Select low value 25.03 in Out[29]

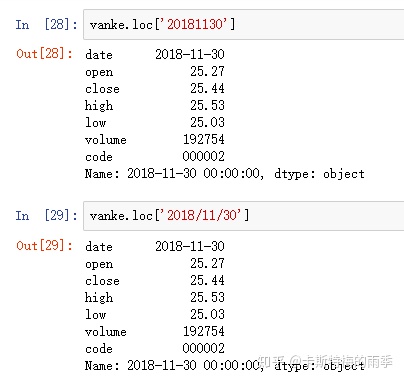(207, 314)
